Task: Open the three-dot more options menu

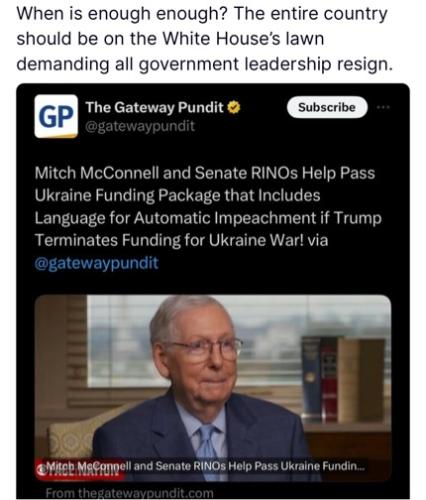Action: 383,107
